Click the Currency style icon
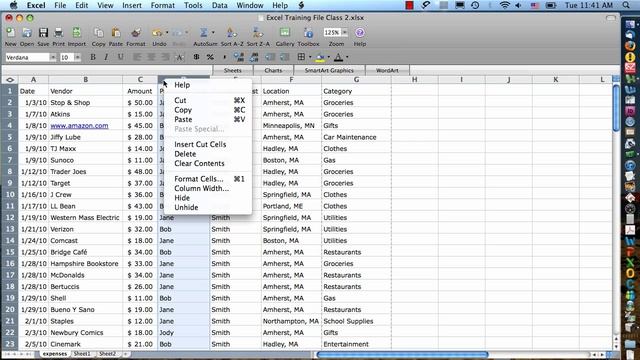The width and height of the screenshot is (640, 360). click(x=196, y=57)
